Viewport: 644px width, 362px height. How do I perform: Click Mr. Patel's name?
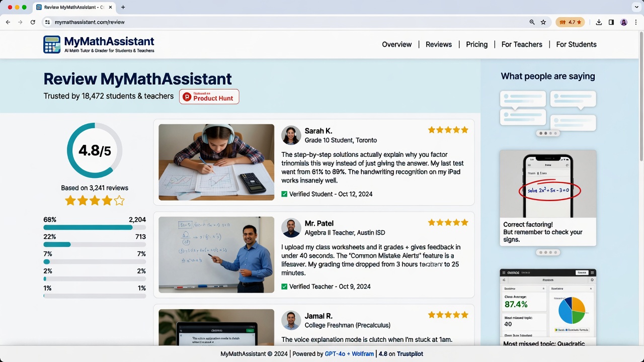click(x=319, y=223)
